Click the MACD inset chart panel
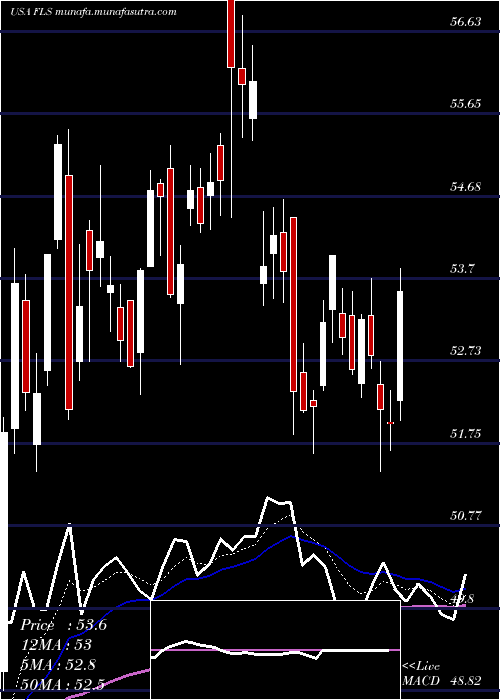The width and height of the screenshot is (500, 700). (x=275, y=650)
